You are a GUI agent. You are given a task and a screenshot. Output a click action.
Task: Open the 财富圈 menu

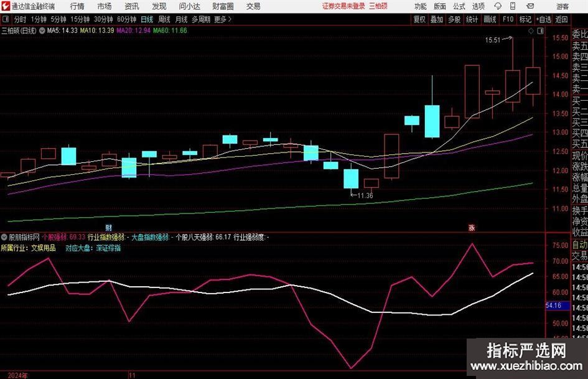(223, 6)
